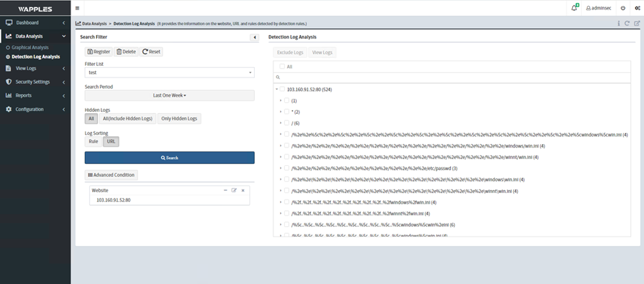
Task: Click the power logout icon
Action: coord(623,8)
